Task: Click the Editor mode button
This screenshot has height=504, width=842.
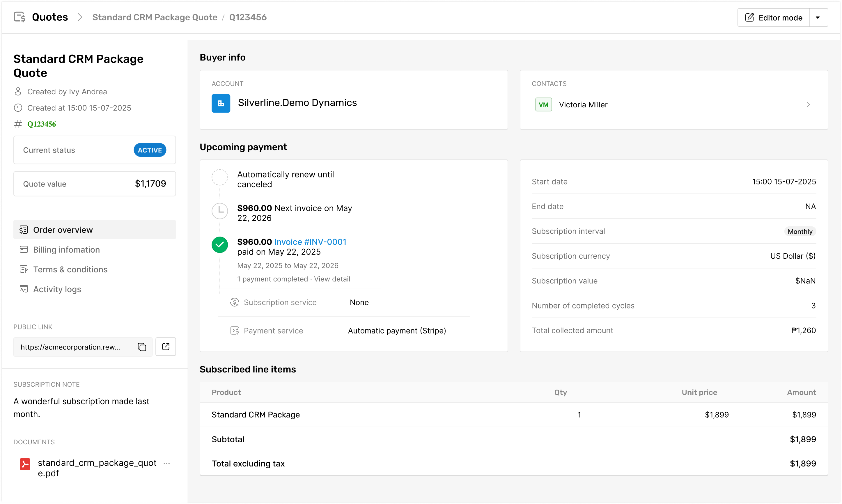Action: click(x=773, y=18)
